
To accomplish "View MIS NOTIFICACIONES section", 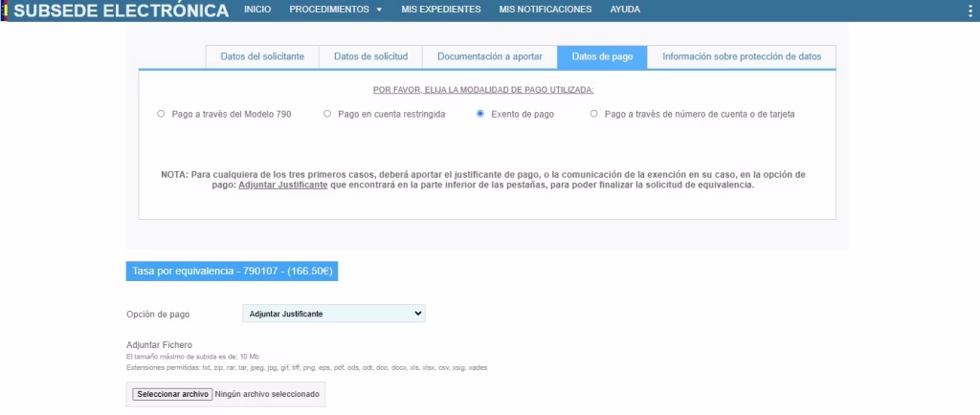I will (x=545, y=10).
